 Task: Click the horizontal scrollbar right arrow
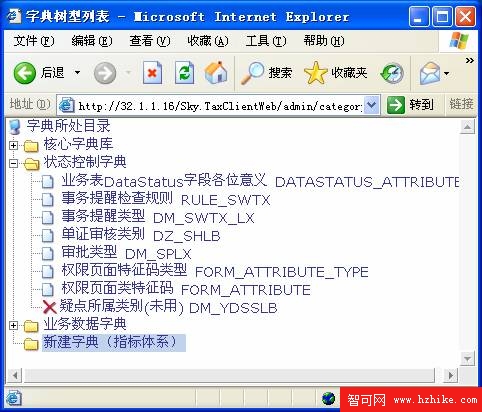tap(450, 376)
